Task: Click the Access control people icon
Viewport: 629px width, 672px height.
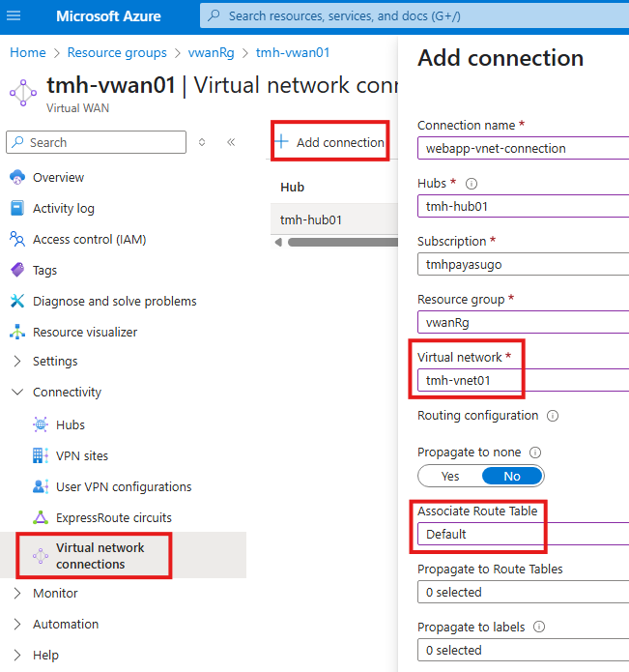Action: (x=17, y=239)
